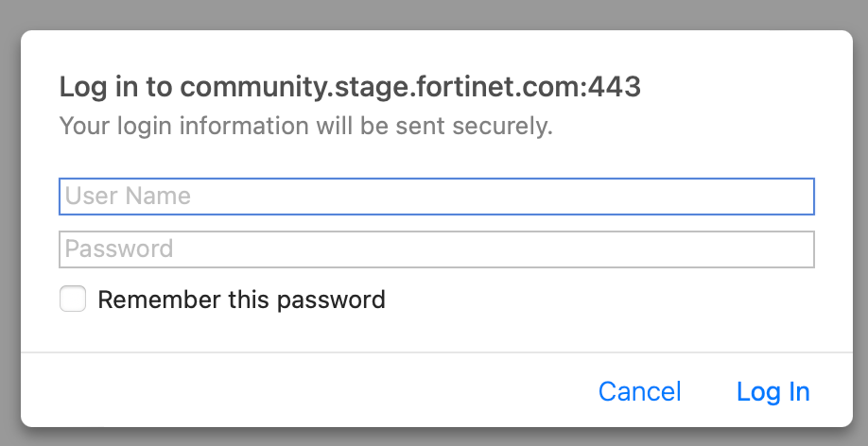The image size is (868, 446).
Task: Toggle the password-saving checkbox
Action: click(x=73, y=300)
